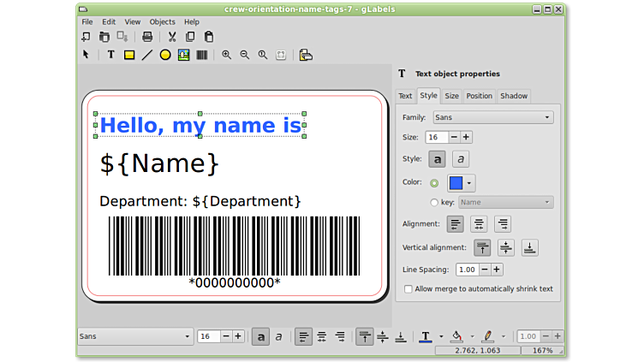Image resolution: width=644 pixels, height=362 pixels.
Task: Open the Objects menu
Action: (162, 21)
